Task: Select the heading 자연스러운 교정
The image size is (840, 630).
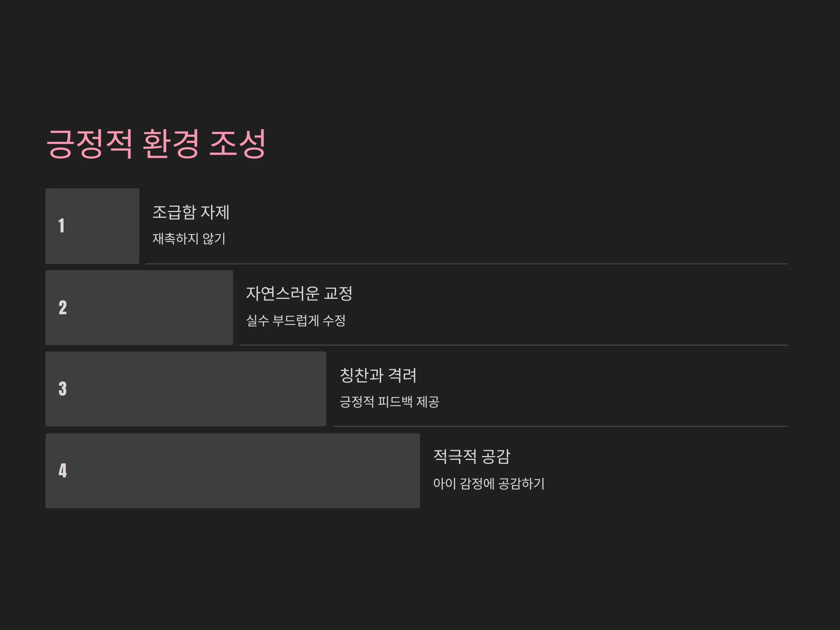Action: (299, 294)
